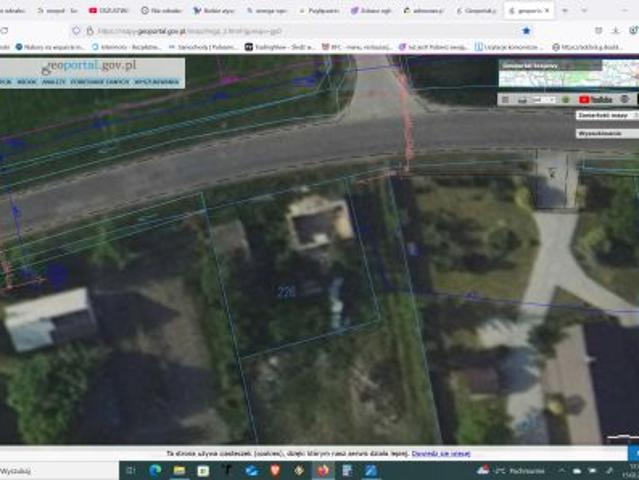Viewport: 639px width, 480px height.
Task: Open Thunderbird mail icon on taskbar
Action: (251, 471)
